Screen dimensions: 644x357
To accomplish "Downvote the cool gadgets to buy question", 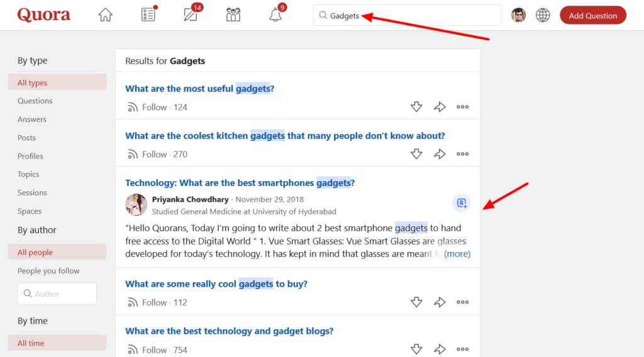I will click(x=416, y=302).
